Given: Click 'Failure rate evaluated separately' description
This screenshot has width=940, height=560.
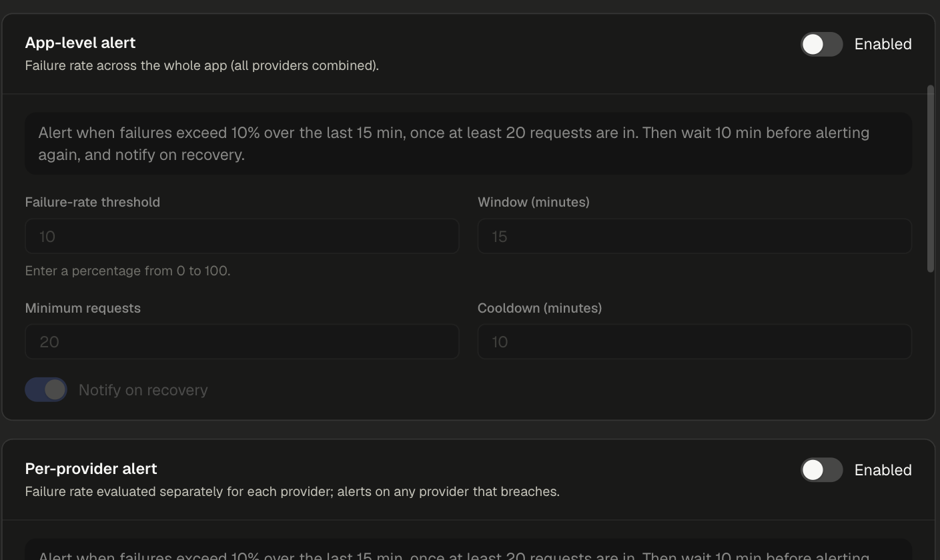Looking at the screenshot, I should tap(292, 492).
